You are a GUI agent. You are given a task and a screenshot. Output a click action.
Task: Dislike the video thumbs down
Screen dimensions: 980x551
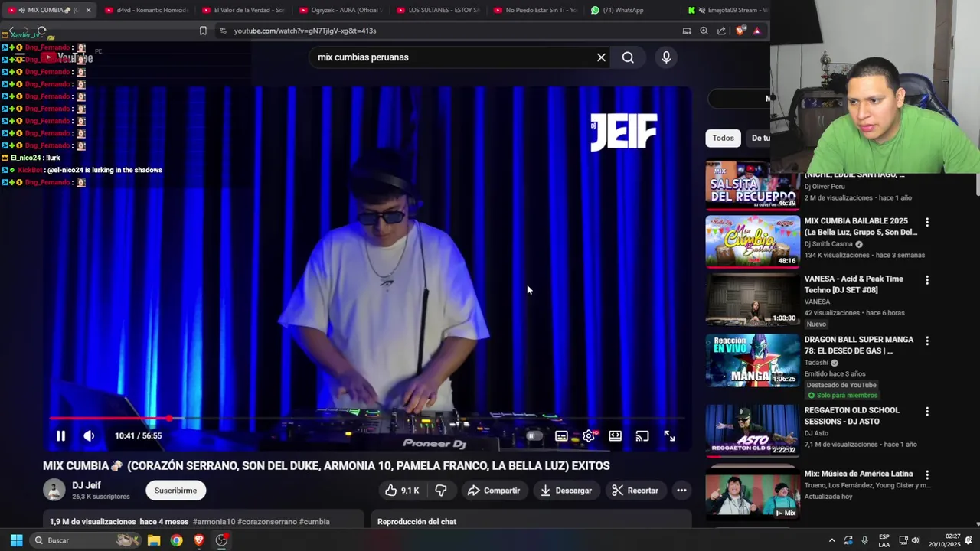[441, 491]
